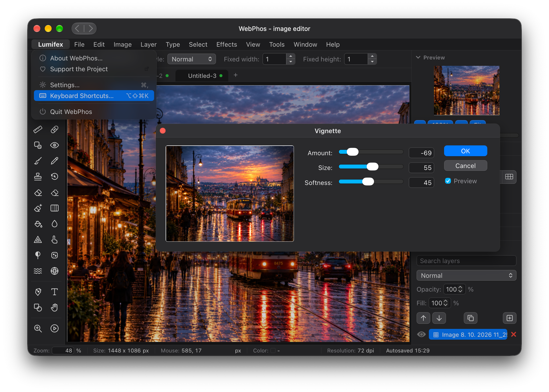Select the globe Warp tool

(54, 271)
